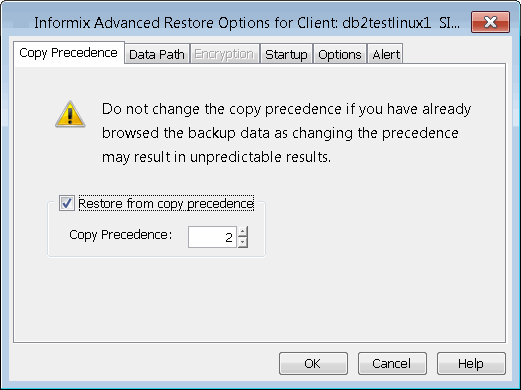521x390 pixels.
Task: Uncheck the Restore from copy precedence checkbox
Action: 66,203
